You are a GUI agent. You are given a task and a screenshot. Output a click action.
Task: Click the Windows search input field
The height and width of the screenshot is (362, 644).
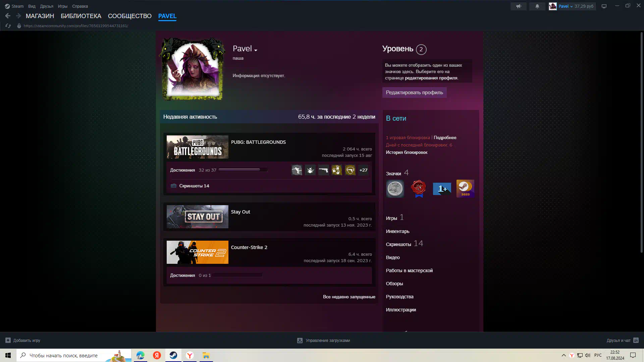pyautogui.click(x=74, y=355)
